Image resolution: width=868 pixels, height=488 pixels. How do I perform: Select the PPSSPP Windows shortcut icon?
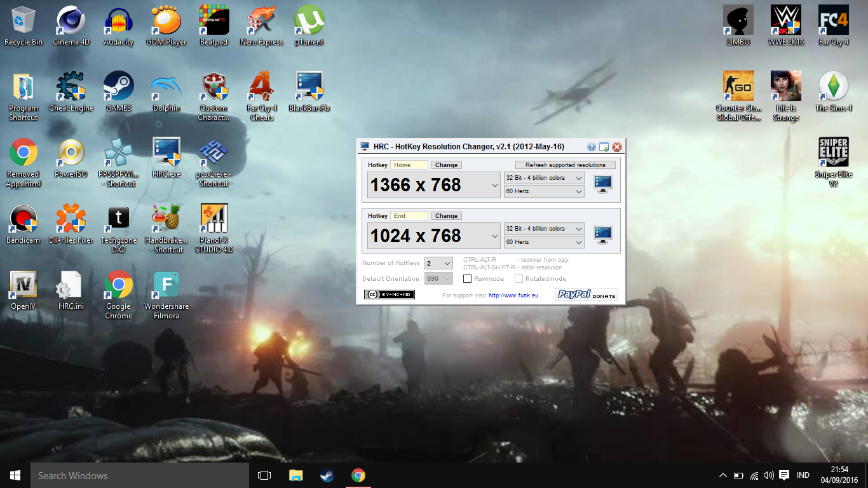tap(119, 163)
